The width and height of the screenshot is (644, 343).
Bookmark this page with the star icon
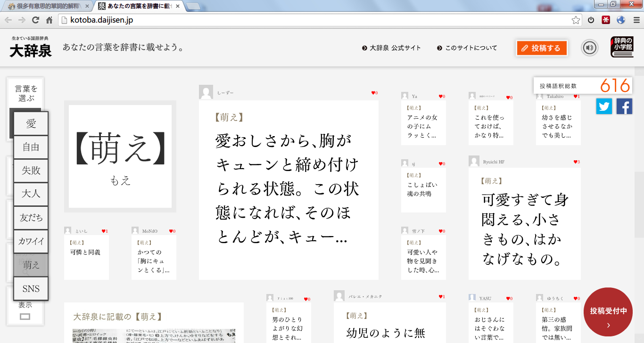point(576,20)
